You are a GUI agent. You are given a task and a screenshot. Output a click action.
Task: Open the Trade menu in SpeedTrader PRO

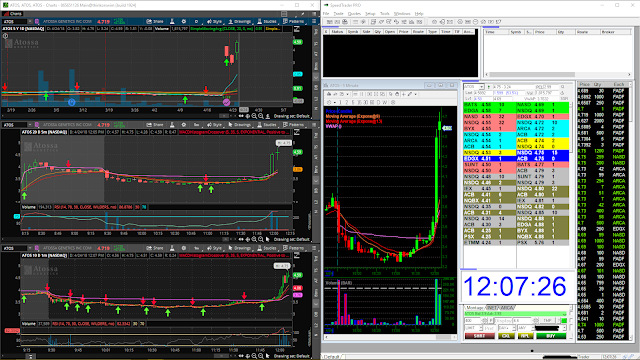(x=338, y=13)
